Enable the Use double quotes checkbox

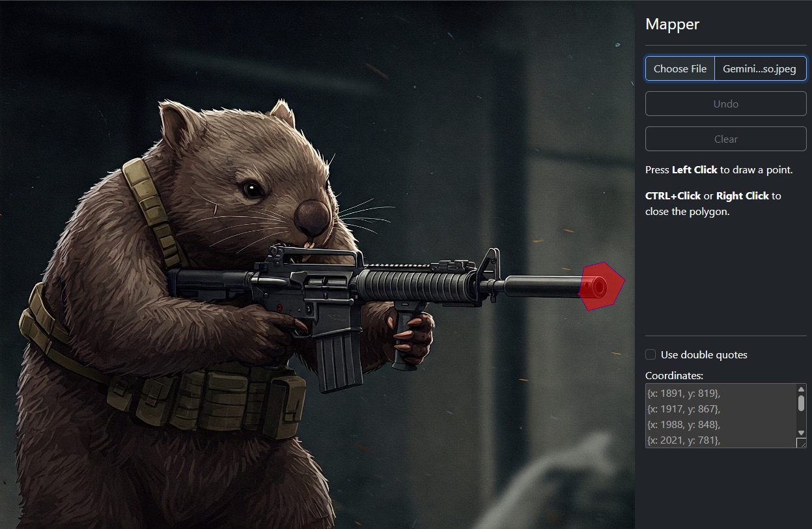pyautogui.click(x=651, y=354)
